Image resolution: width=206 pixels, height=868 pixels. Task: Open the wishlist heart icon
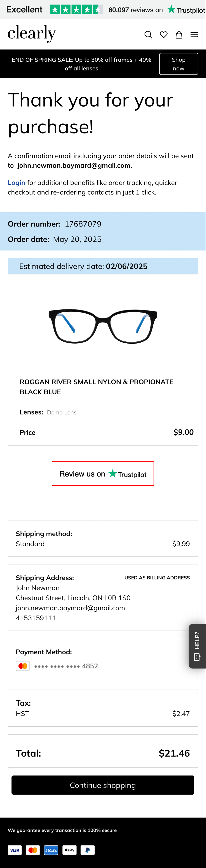pos(164,35)
